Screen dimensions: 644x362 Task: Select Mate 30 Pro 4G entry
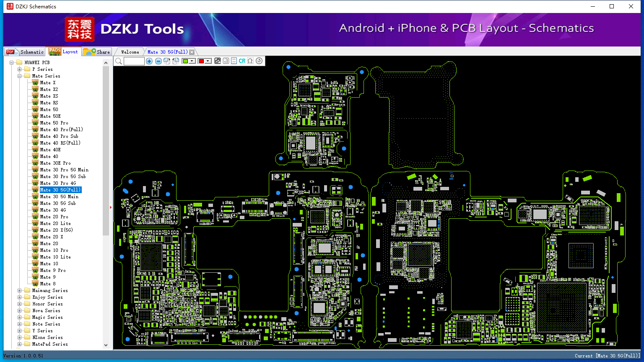58,183
